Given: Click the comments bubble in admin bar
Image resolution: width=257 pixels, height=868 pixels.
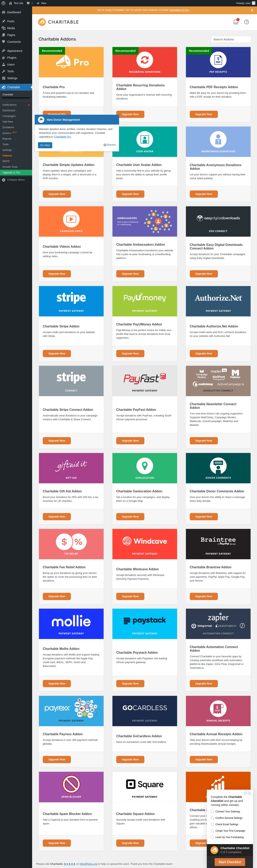Looking at the screenshot, I should point(28,3).
